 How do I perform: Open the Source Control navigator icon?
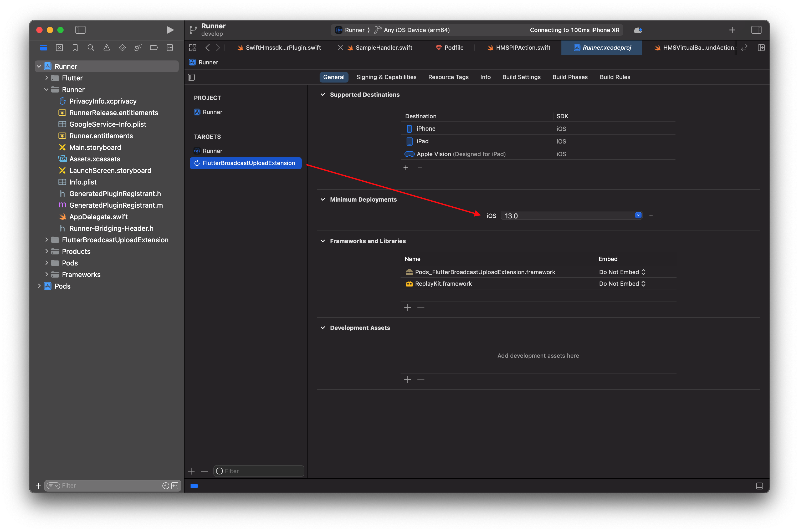click(x=59, y=48)
